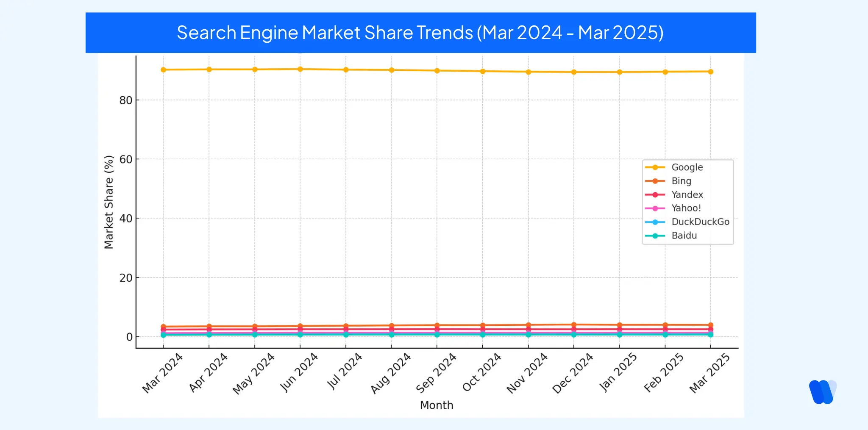This screenshot has height=430, width=868.
Task: Open the Market Share axis options
Action: (109, 201)
